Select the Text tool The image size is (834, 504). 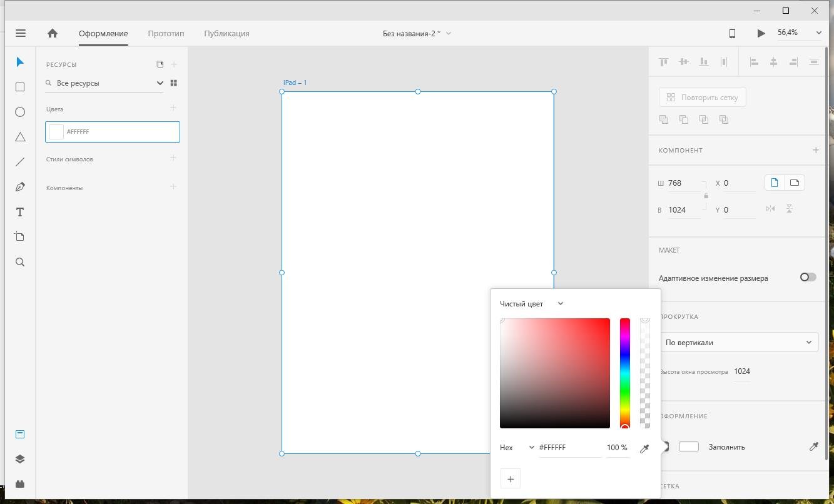(20, 212)
